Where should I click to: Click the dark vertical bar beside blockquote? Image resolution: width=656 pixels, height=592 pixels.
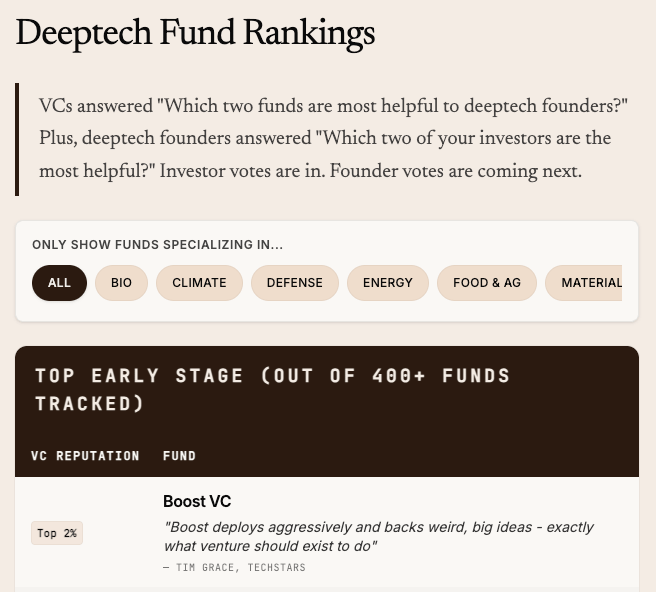[x=17, y=139]
